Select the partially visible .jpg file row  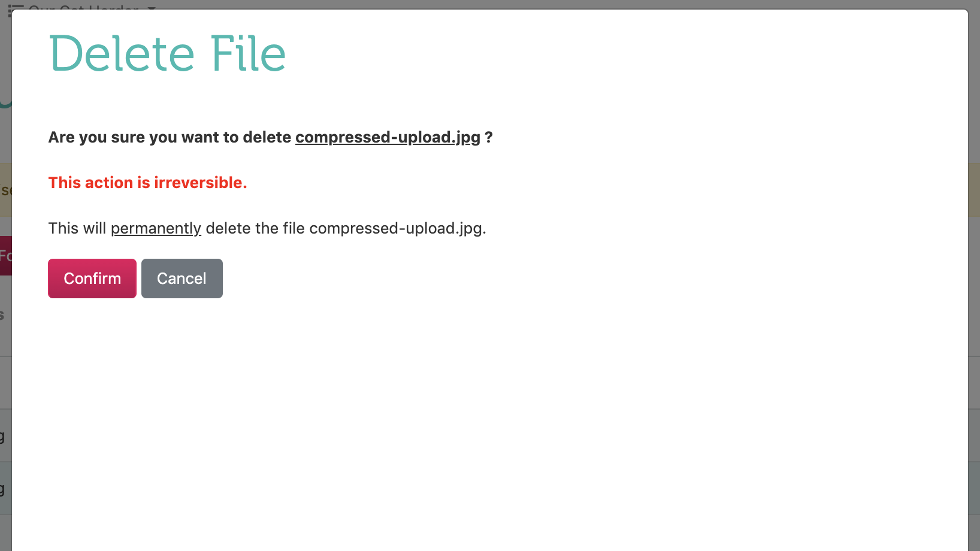(4, 436)
